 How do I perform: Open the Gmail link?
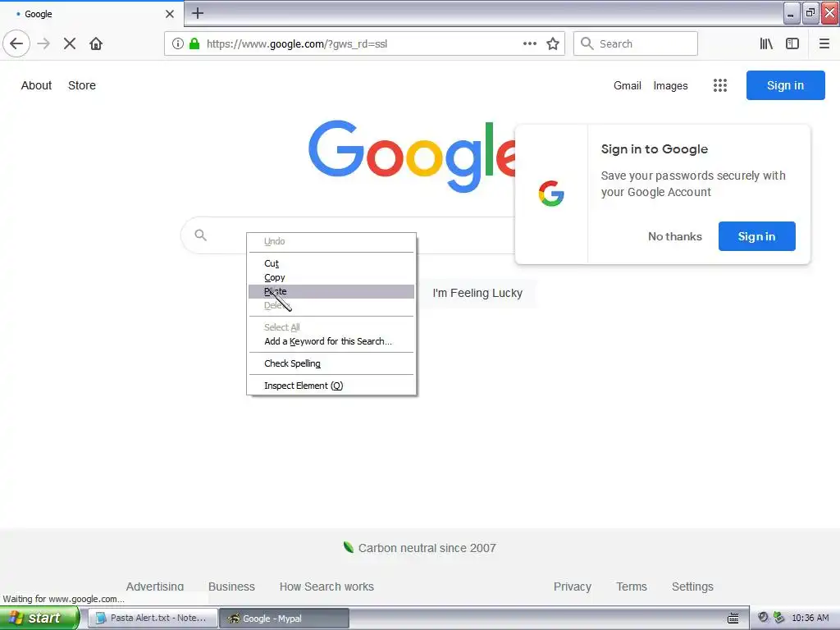tap(628, 85)
